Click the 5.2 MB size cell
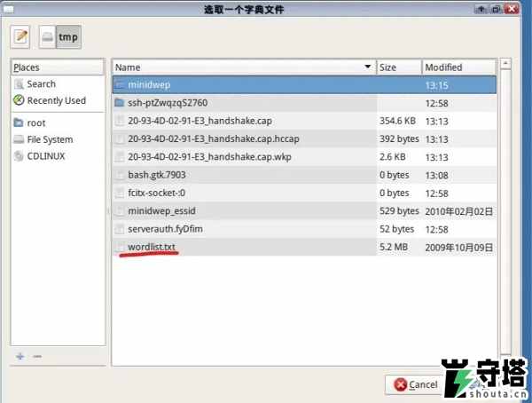 click(x=393, y=247)
